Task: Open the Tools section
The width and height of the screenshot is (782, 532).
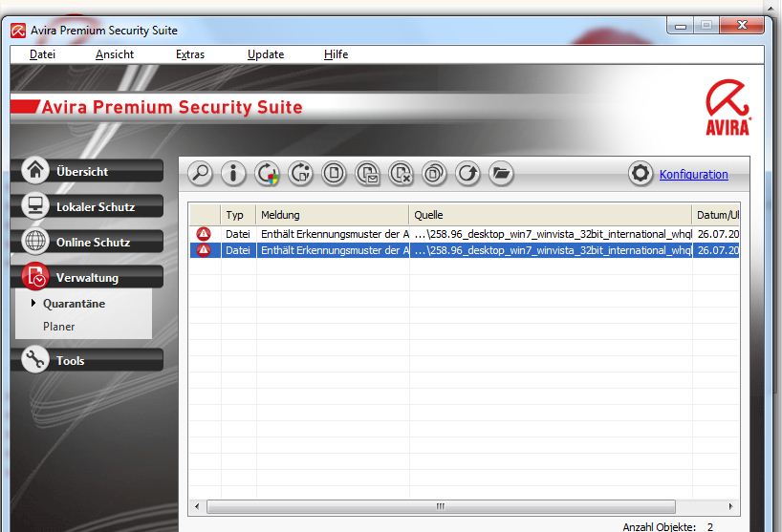Action: (87, 360)
